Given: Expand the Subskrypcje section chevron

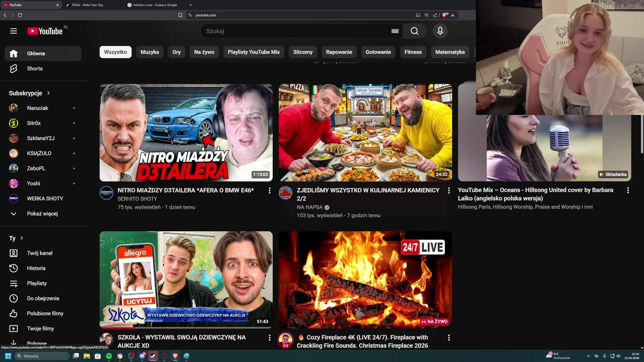Looking at the screenshot, I should click(48, 93).
